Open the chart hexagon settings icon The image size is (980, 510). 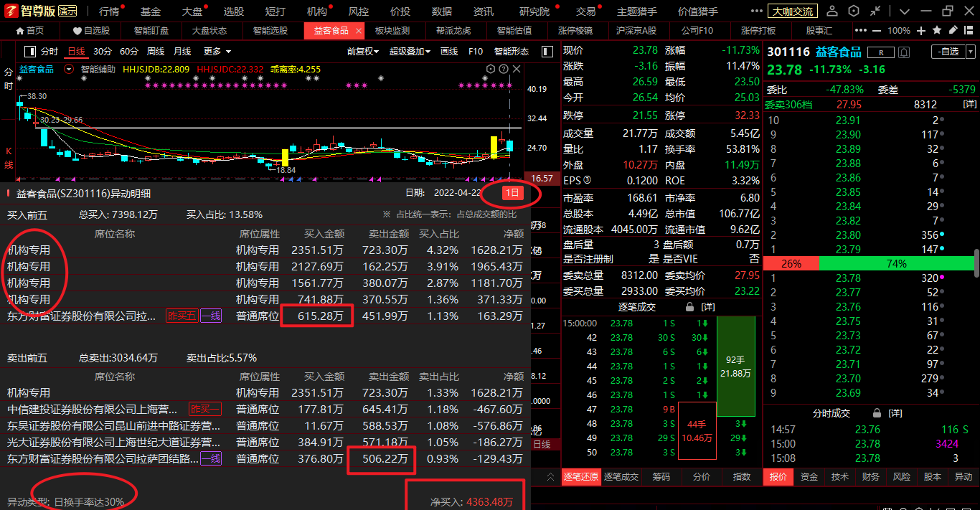[x=491, y=69]
